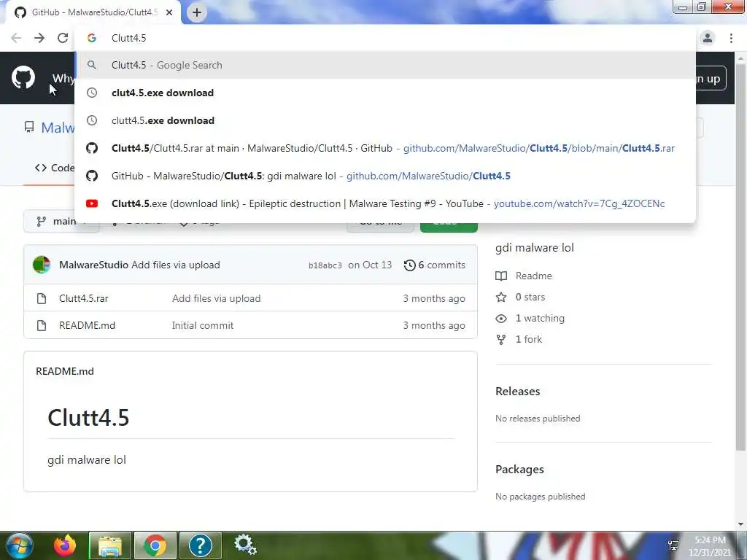Open the README.md file in file list

[x=88, y=325]
